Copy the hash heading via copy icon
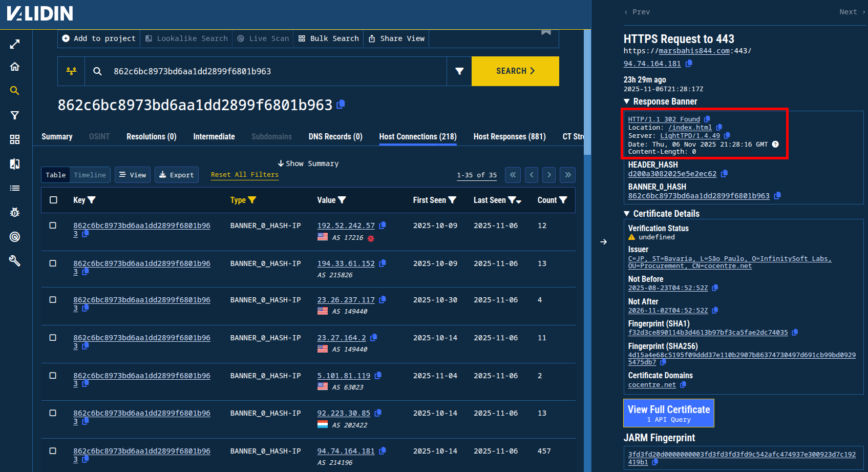Screen dimensions: 868x472 341,105
